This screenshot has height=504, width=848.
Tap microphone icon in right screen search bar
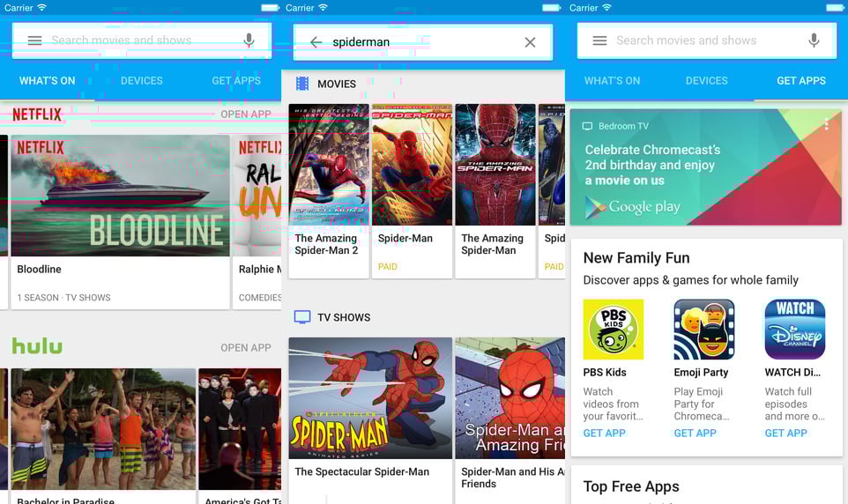point(814,41)
